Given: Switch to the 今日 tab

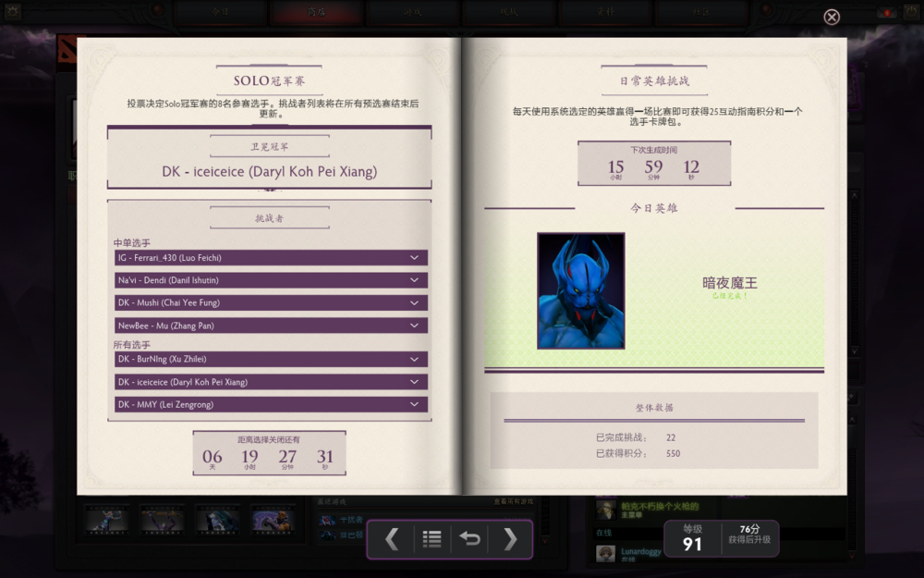Looking at the screenshot, I should coord(221,12).
